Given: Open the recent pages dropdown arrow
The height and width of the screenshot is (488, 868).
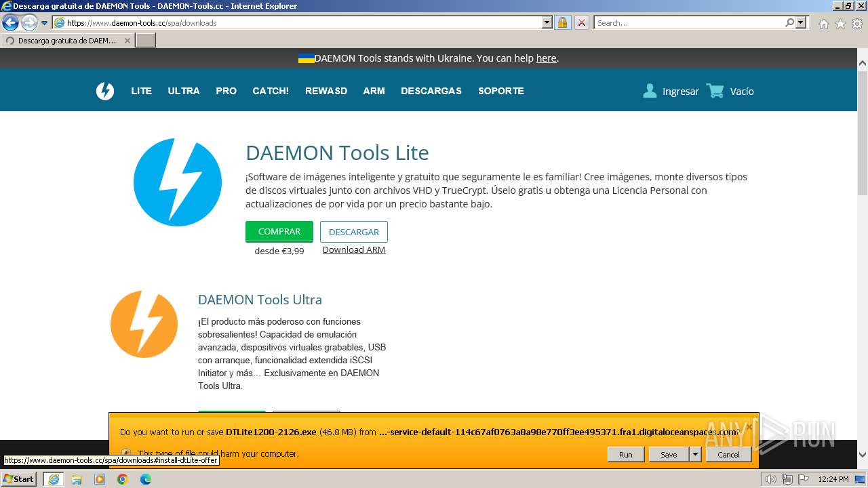Looking at the screenshot, I should pyautogui.click(x=45, y=22).
